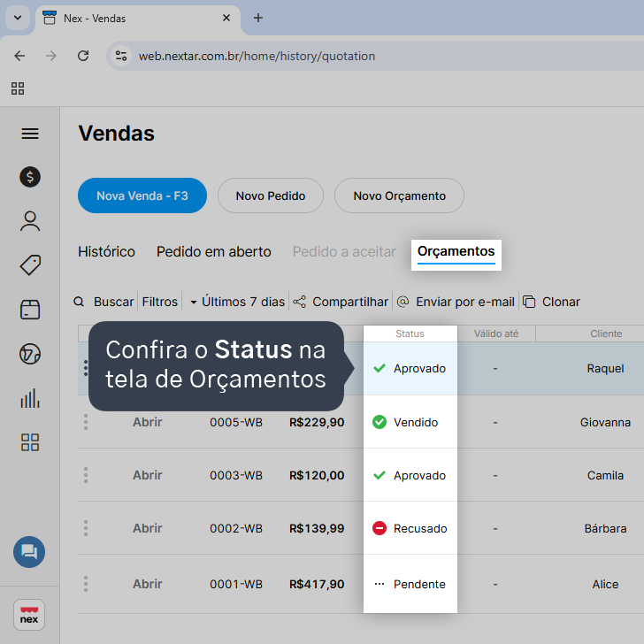The image size is (644, 644).
Task: Open the tab search dropdown chevron
Action: (18, 18)
